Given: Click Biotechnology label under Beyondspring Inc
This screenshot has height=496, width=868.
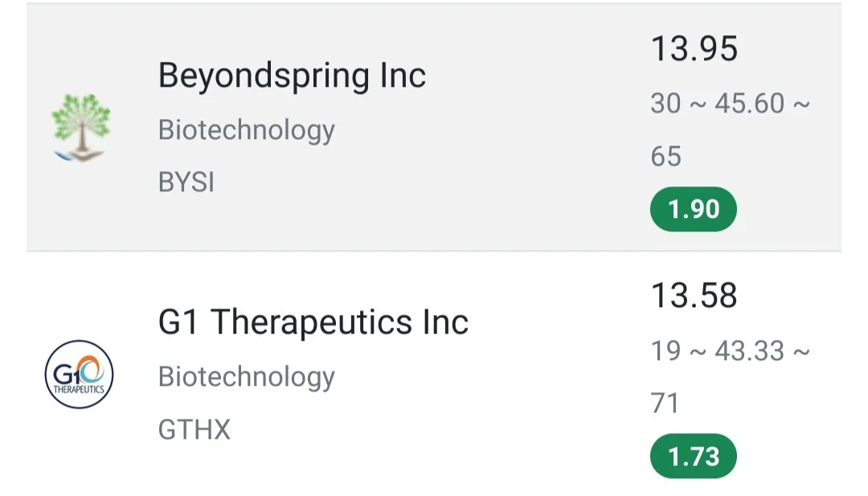Looking at the screenshot, I should pos(247,130).
